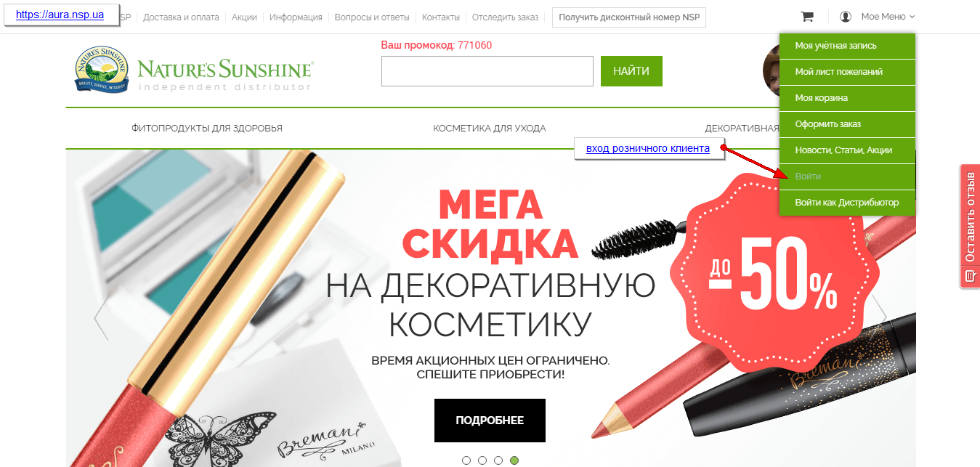This screenshot has width=980, height=467.
Task: Click the 'ПОДРОБНЕЕ' banner button
Action: [490, 421]
